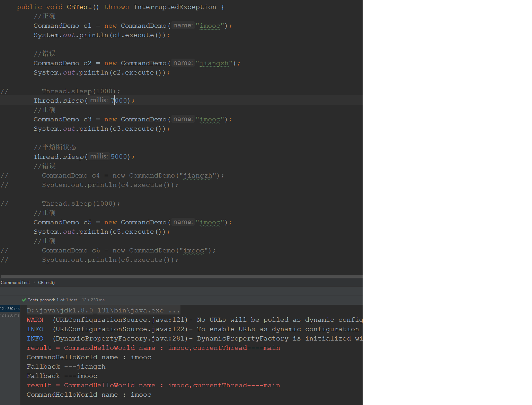Image resolution: width=532 pixels, height=405 pixels.
Task: Click the commented-out c4 declaration line
Action: pos(133,175)
